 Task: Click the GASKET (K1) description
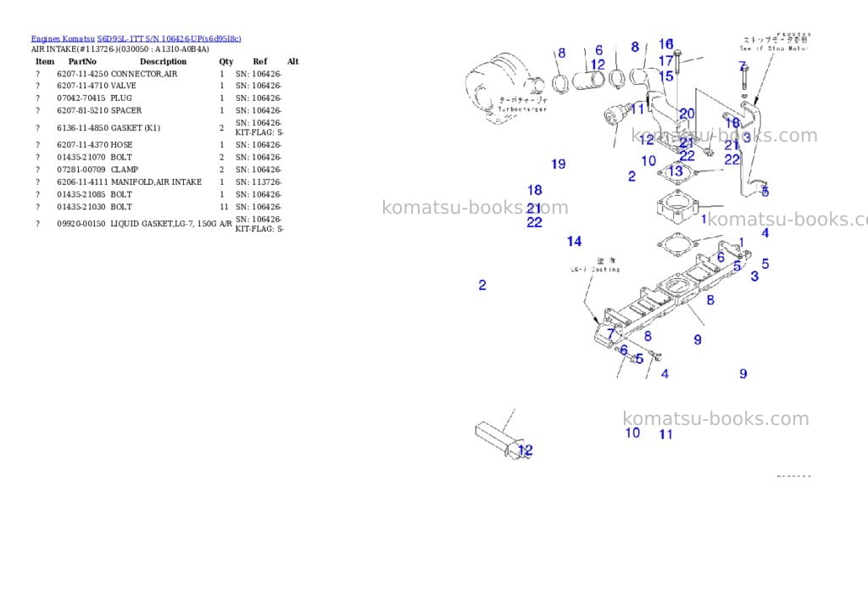tap(136, 128)
